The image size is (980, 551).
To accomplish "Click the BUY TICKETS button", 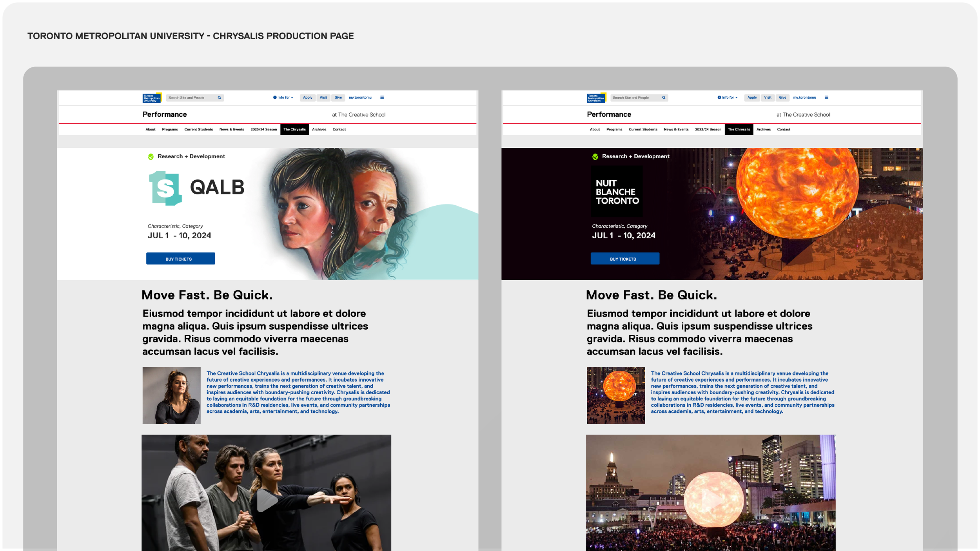I will tap(180, 258).
